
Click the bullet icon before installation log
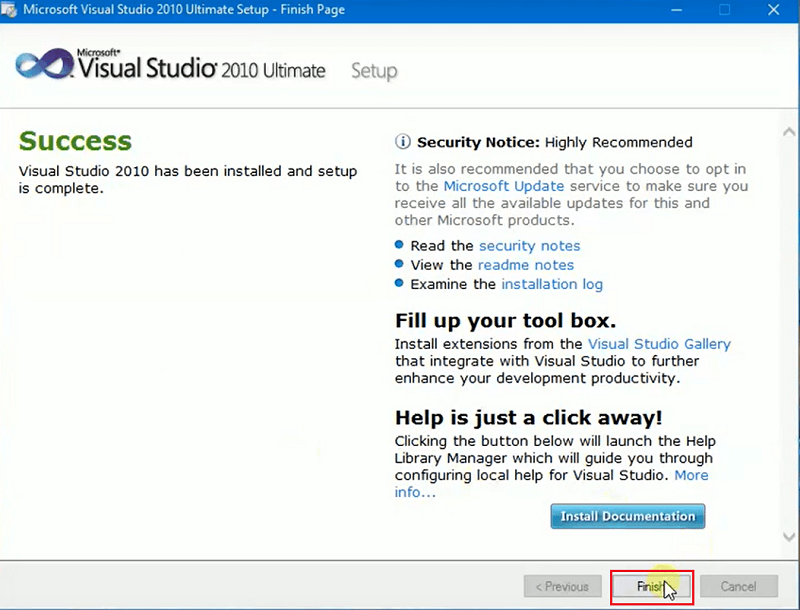(398, 284)
